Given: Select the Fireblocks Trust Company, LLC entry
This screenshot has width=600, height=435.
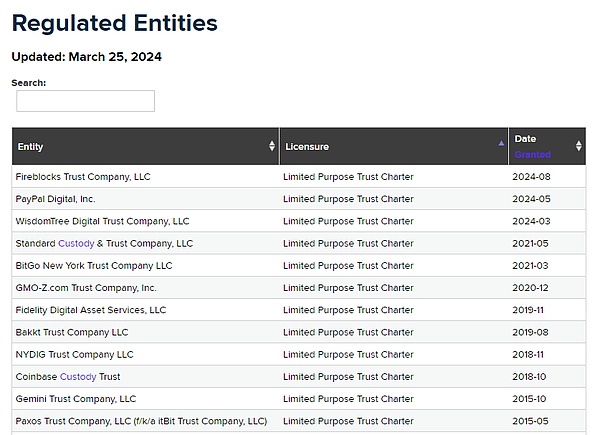Looking at the screenshot, I should point(83,177).
